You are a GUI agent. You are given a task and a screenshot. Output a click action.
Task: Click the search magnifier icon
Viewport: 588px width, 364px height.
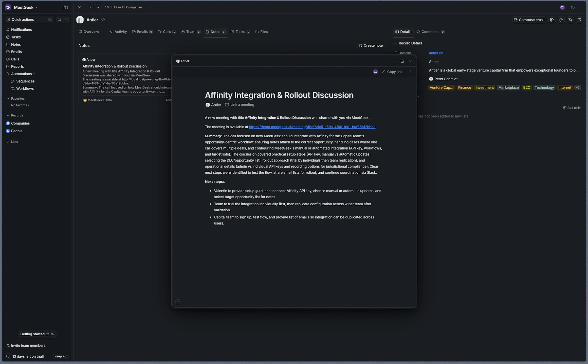(59, 20)
